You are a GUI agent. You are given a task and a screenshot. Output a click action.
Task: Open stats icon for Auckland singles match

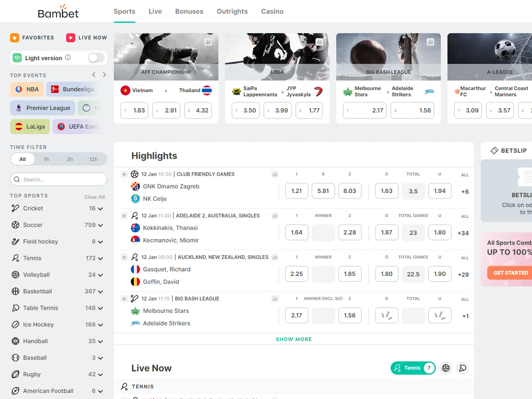point(275,257)
